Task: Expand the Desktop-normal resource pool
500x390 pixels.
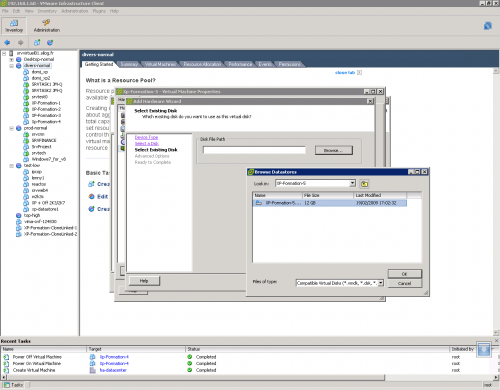Action: pos(11,59)
